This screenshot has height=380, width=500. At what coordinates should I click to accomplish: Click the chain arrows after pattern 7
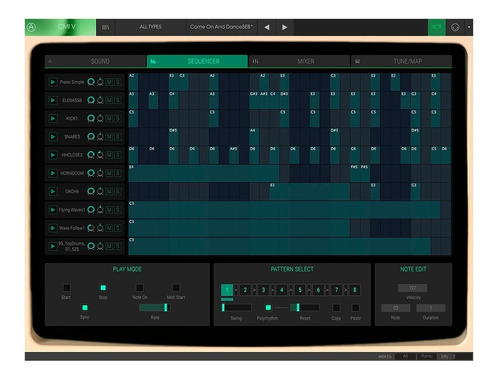(346, 290)
